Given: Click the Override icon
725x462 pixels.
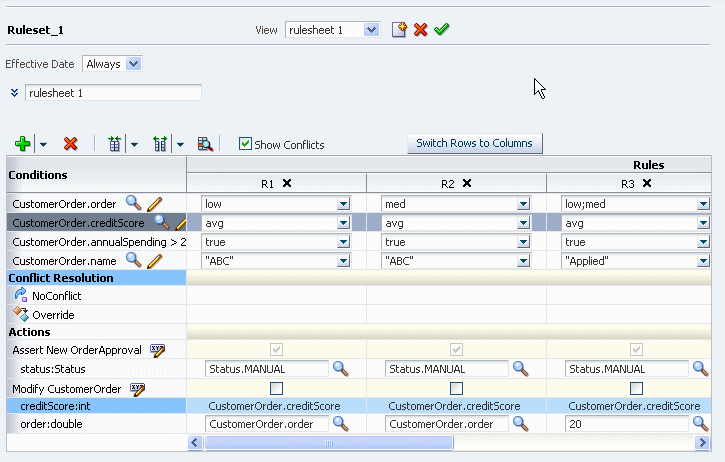Looking at the screenshot, I should [21, 314].
